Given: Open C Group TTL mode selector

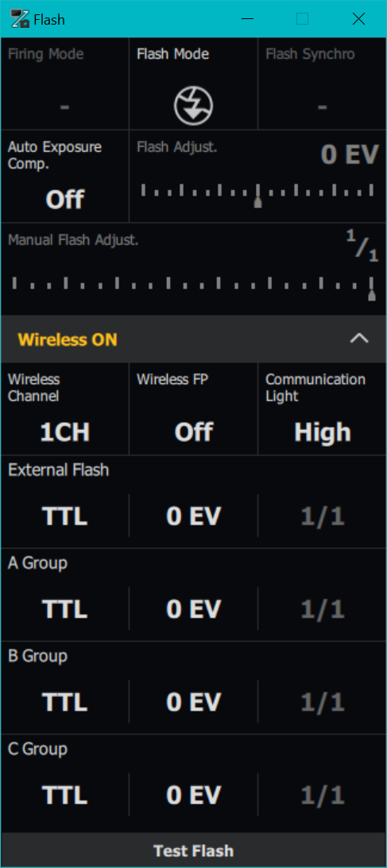Looking at the screenshot, I should [65, 796].
